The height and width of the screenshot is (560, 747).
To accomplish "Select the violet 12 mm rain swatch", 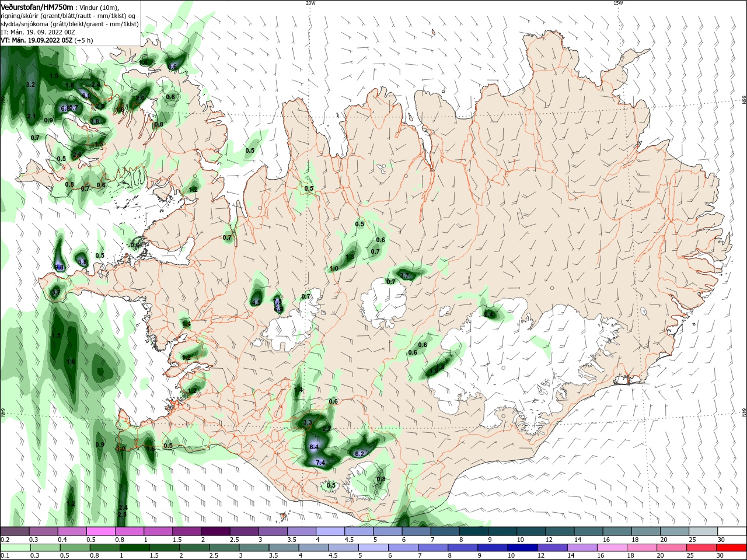I will coord(552,548).
